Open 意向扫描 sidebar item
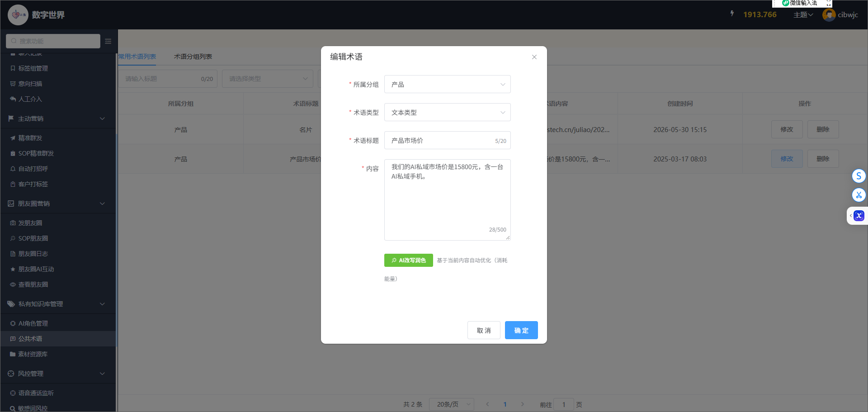Image resolution: width=868 pixels, height=412 pixels. (30, 84)
